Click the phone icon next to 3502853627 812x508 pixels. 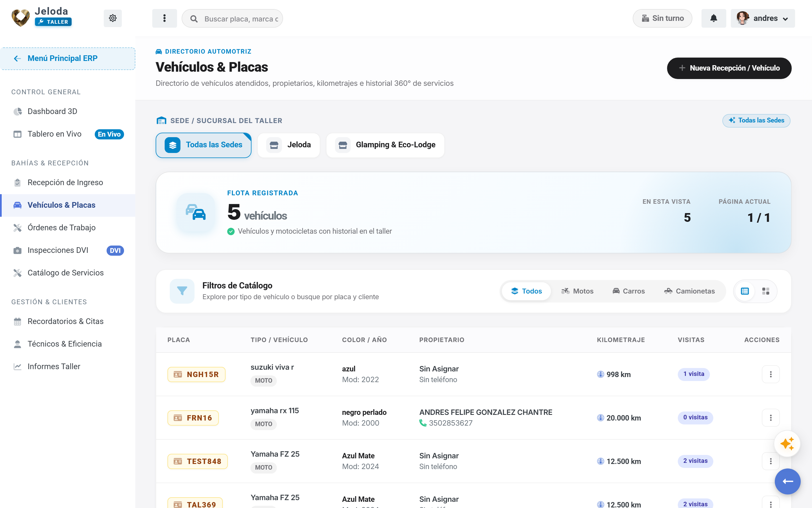tap(423, 423)
